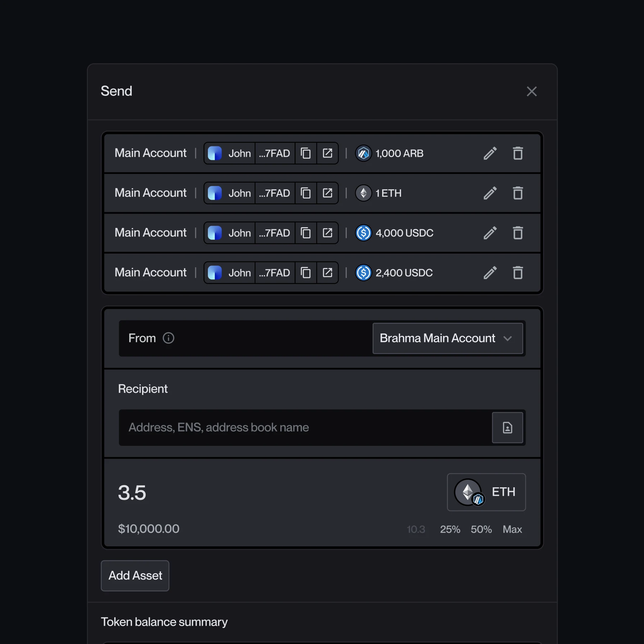Delete the 1 ETH transfer entry
644x644 pixels.
pyautogui.click(x=518, y=193)
